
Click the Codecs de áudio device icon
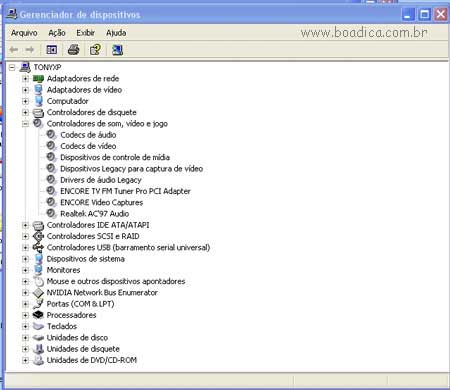pos(51,135)
